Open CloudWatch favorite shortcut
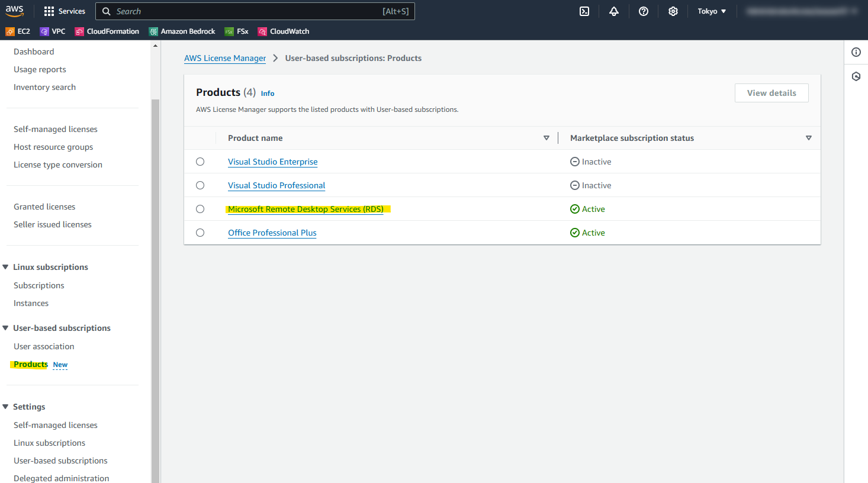868x483 pixels. [x=284, y=31]
